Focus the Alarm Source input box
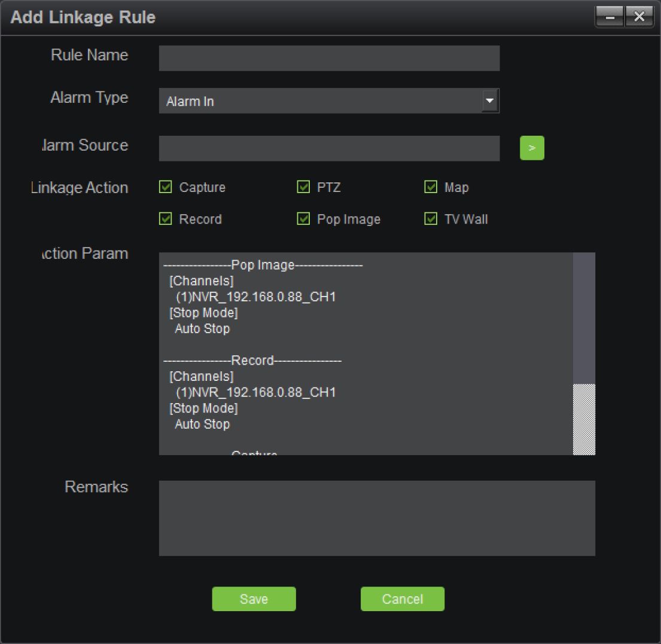Screen dimensions: 661x644 tap(329, 148)
